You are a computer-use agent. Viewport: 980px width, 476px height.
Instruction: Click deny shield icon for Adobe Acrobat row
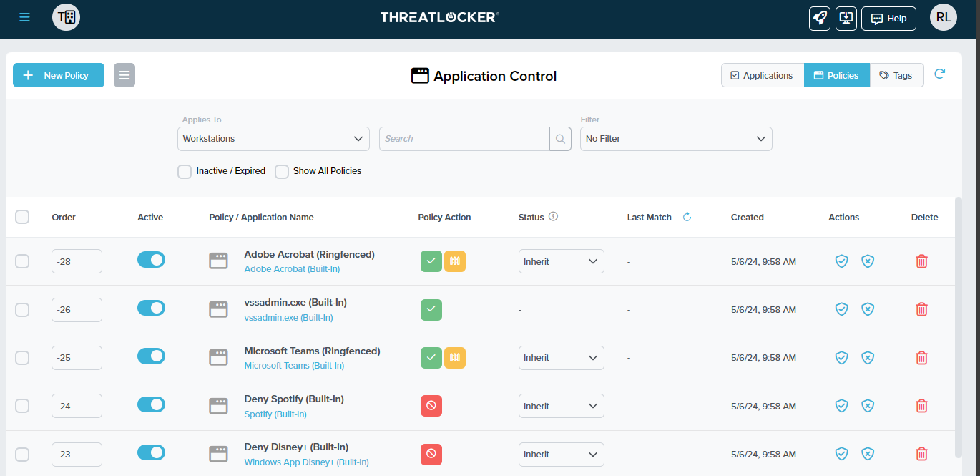(x=868, y=261)
